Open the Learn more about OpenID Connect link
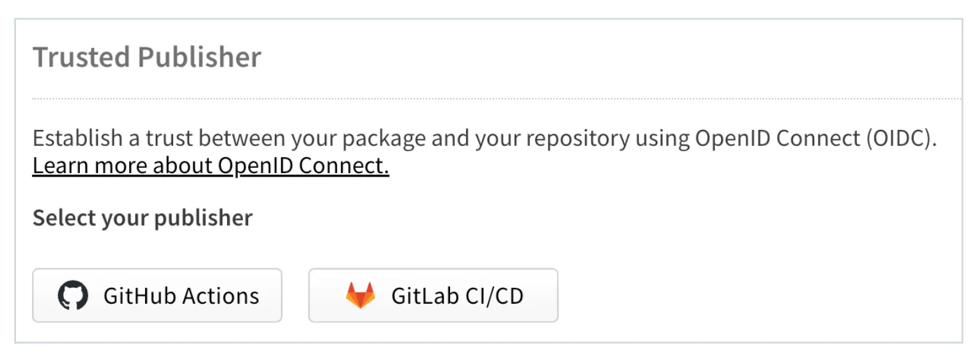 [x=210, y=166]
